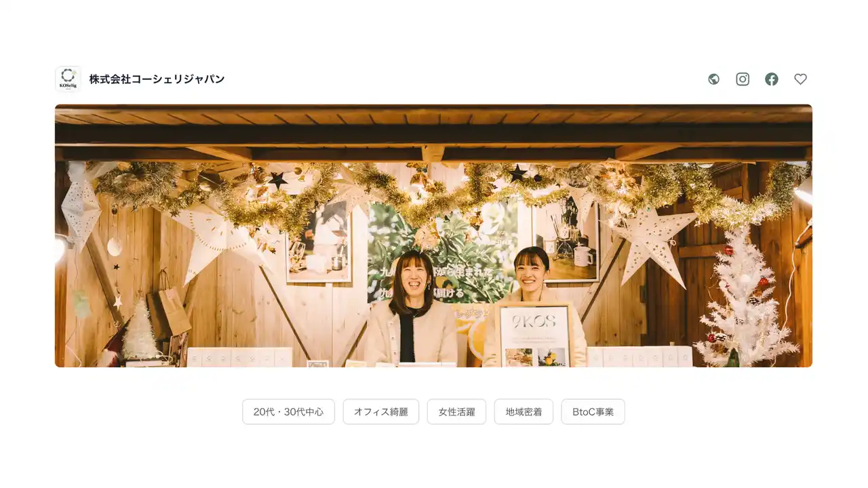Click the brown paper bag hanging on the wall
Viewport: 868px width, 488px height.
170,308
